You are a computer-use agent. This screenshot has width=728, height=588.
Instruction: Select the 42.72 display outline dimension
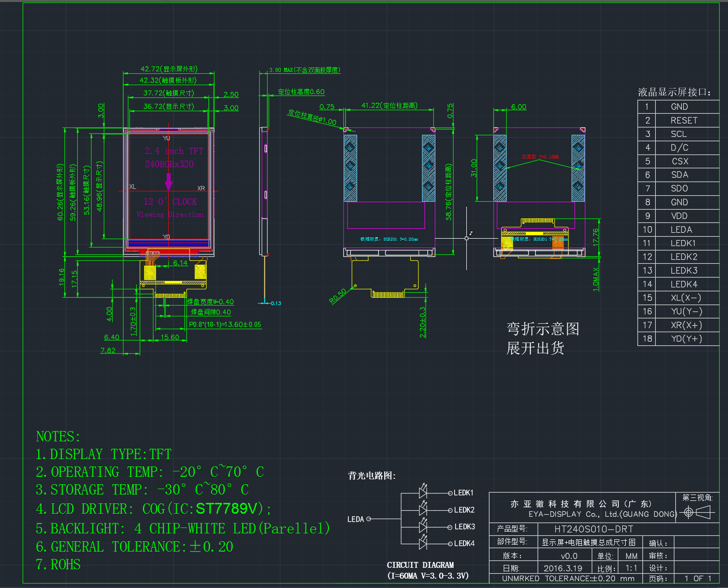pos(169,69)
